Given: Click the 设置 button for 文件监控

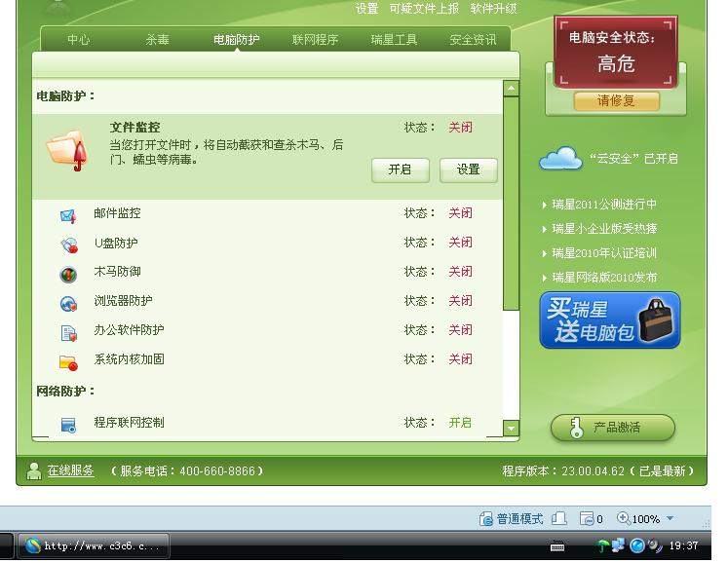Looking at the screenshot, I should [469, 169].
